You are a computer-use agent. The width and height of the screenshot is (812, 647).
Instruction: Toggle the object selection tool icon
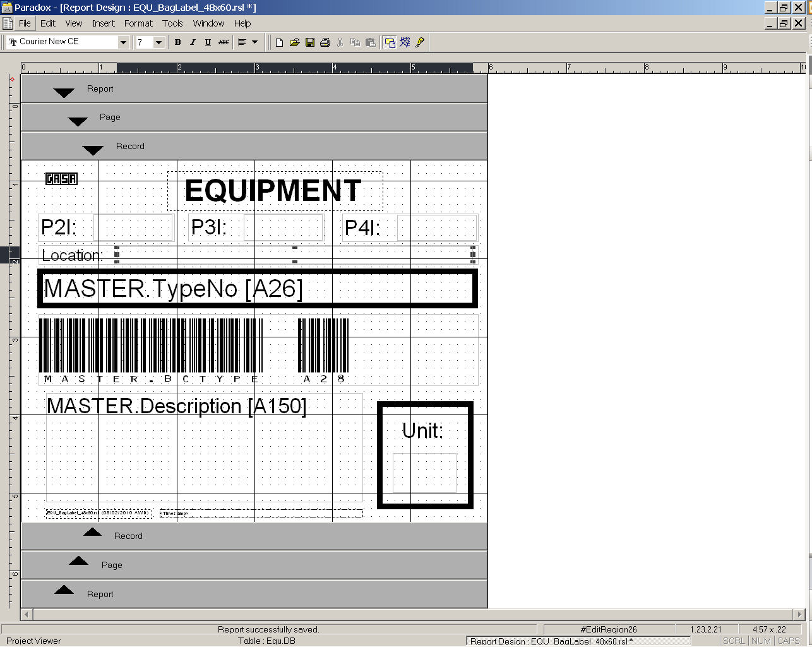point(390,42)
